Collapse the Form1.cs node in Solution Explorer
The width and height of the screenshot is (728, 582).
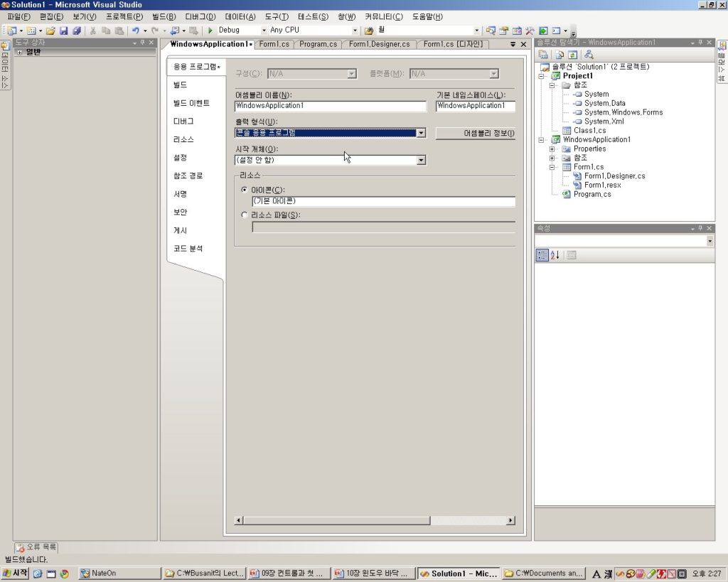pos(552,167)
